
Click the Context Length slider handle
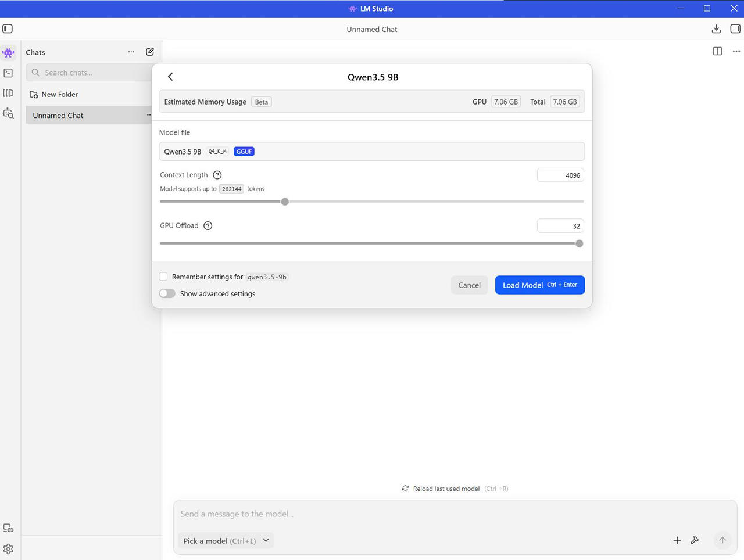click(285, 202)
